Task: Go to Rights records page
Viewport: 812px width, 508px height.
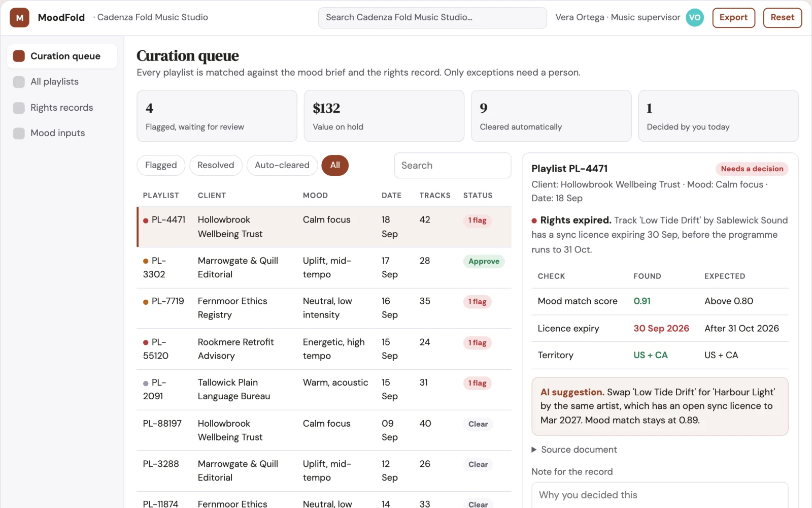Action: 62,108
